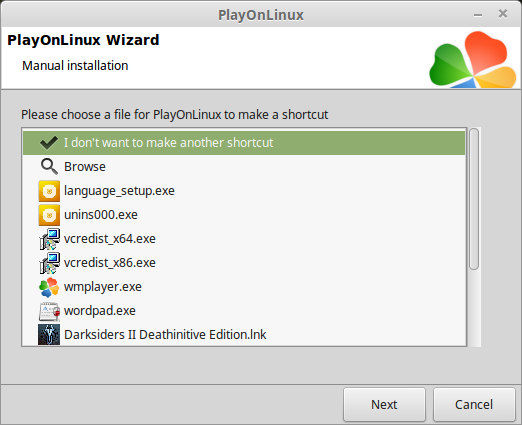Choose vcredist_x86.exe file name
This screenshot has width=522, height=425.
110,263
